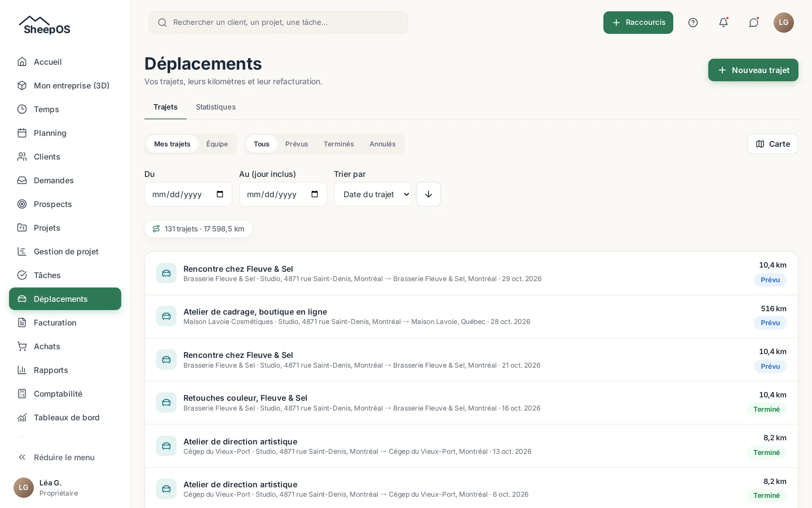812x508 pixels.
Task: Click car icon of 29 oct. 2026 trip
Action: click(166, 273)
